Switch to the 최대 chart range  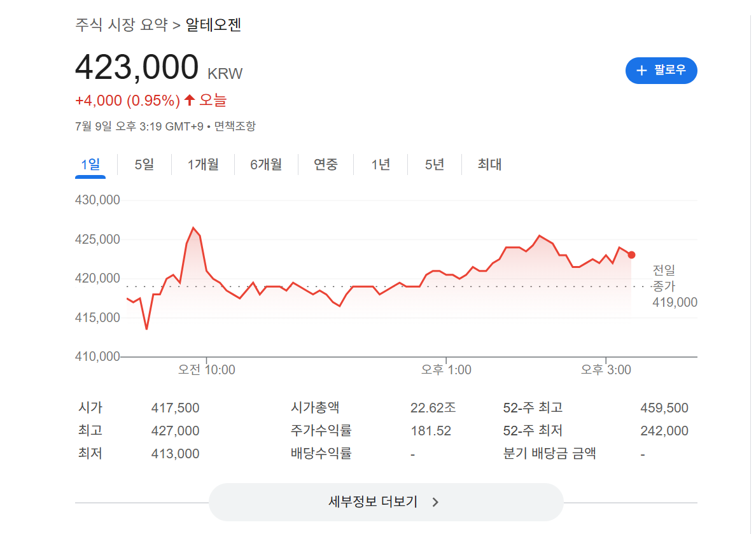[x=489, y=164]
